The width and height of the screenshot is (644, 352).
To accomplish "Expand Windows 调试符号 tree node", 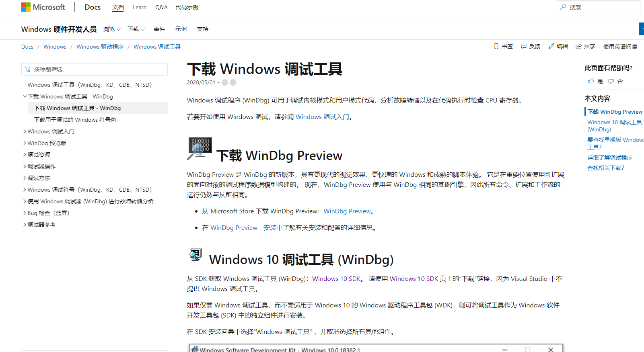I will point(25,190).
